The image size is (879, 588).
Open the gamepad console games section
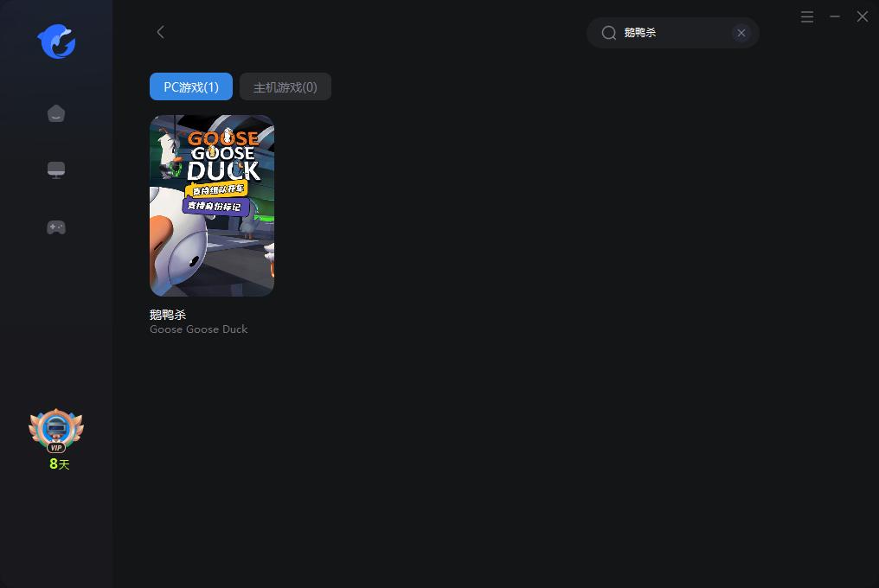(x=56, y=227)
